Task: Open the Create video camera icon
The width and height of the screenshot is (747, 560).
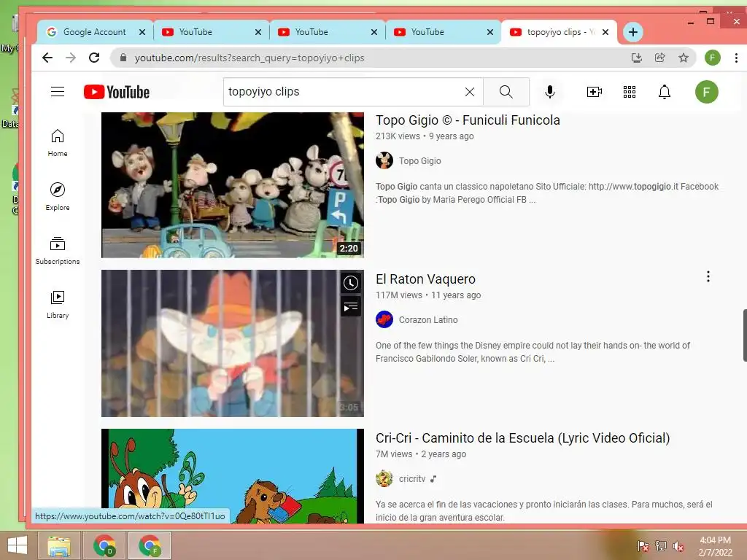Action: [594, 92]
